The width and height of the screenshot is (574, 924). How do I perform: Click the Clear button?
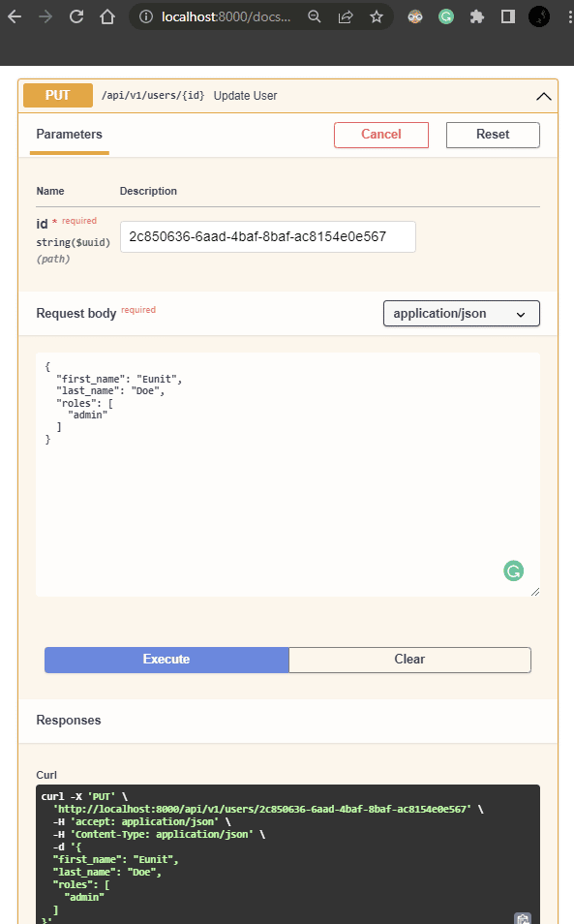tap(409, 660)
